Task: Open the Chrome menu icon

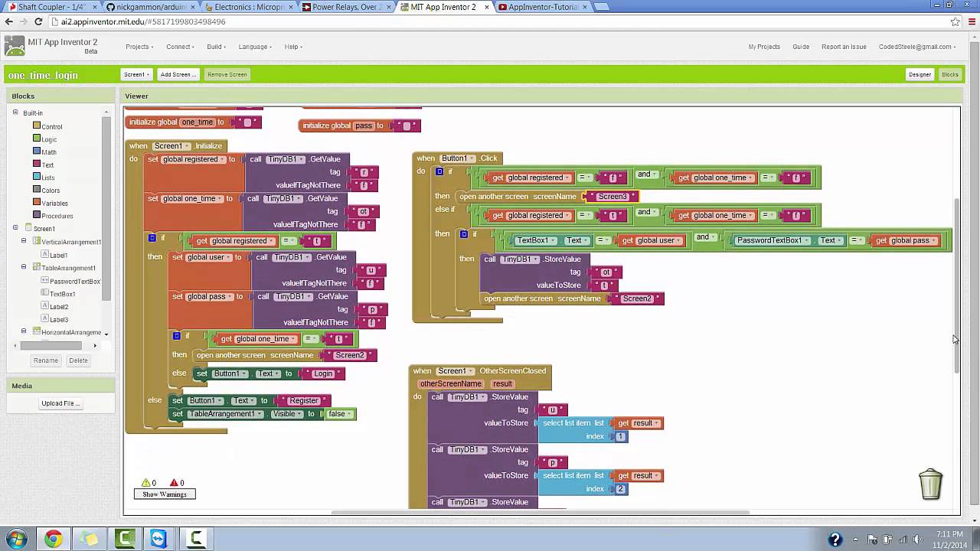Action: coord(971,21)
